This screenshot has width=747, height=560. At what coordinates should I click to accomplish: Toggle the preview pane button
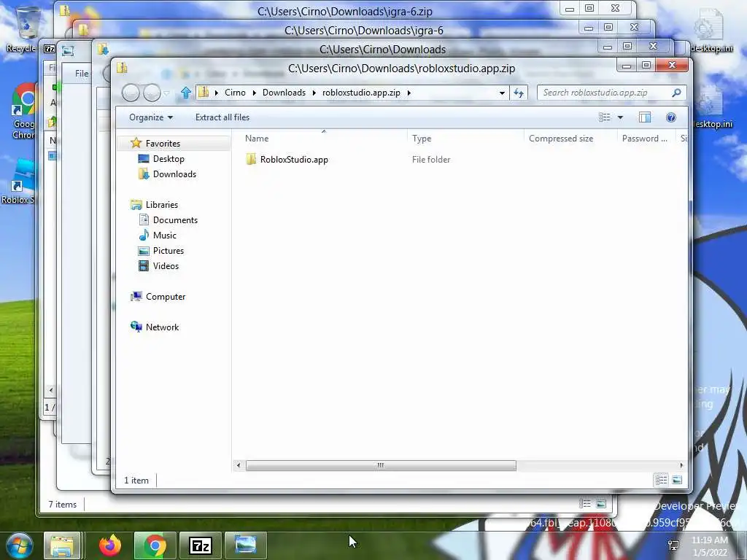(645, 117)
